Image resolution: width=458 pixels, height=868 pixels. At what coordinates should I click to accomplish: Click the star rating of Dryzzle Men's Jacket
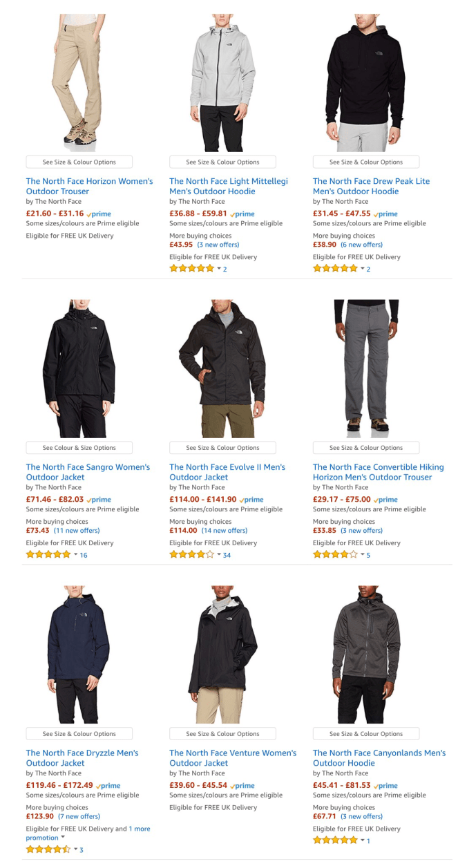(x=48, y=849)
